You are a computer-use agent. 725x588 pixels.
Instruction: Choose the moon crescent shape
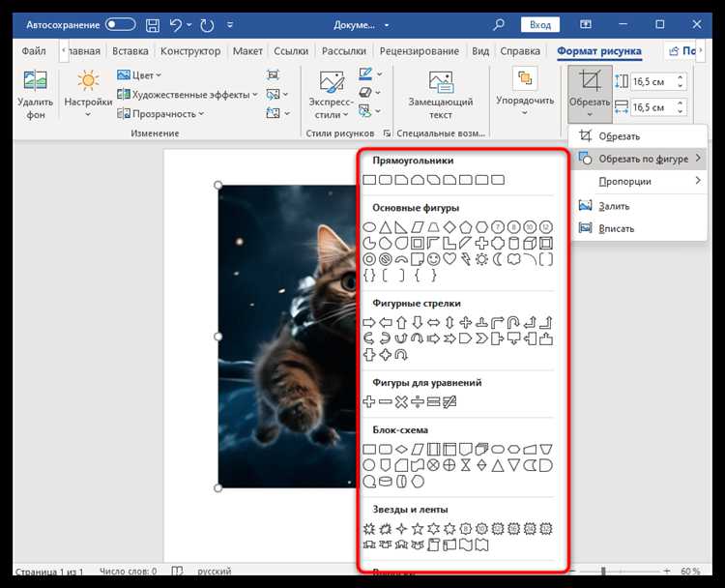tap(498, 259)
